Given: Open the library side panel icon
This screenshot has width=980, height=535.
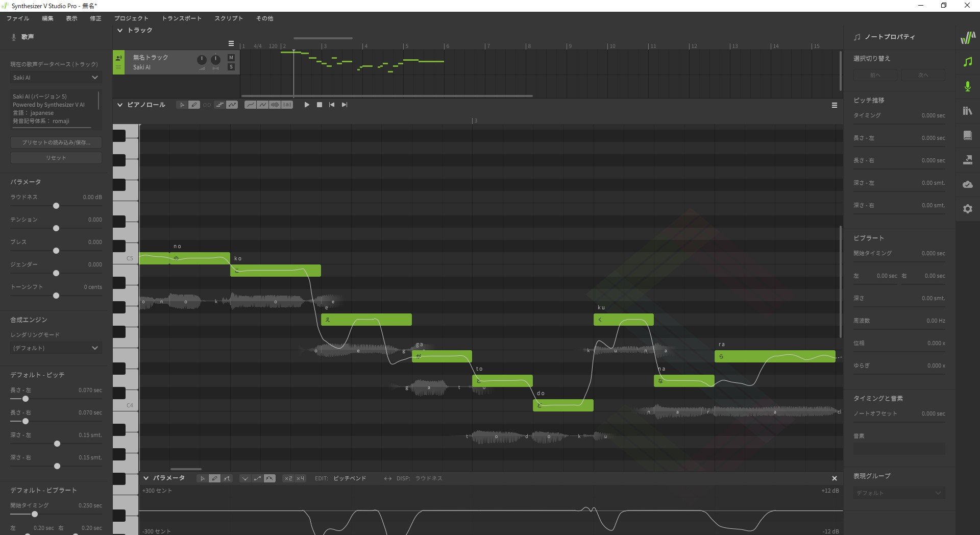Looking at the screenshot, I should click(x=968, y=111).
